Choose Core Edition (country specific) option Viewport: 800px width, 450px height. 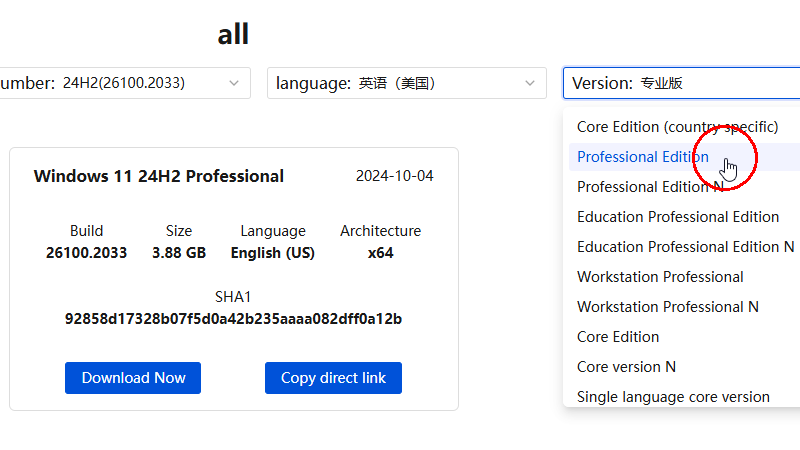pyautogui.click(x=677, y=127)
